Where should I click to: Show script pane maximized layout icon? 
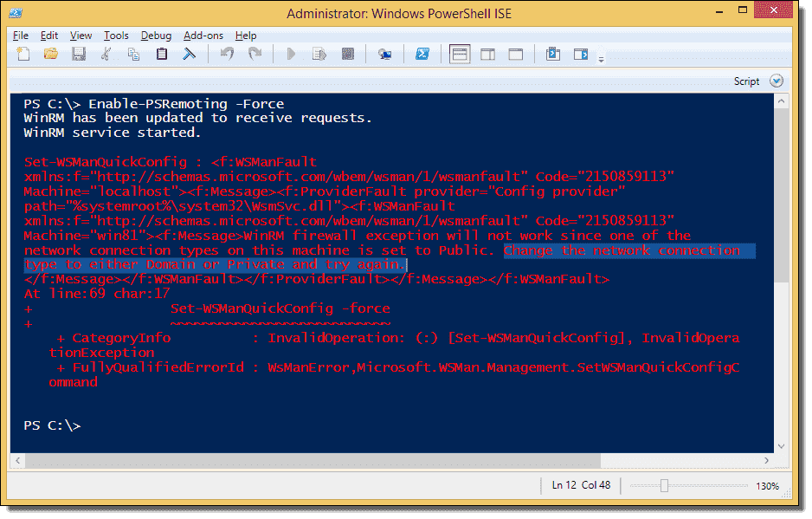pos(516,54)
